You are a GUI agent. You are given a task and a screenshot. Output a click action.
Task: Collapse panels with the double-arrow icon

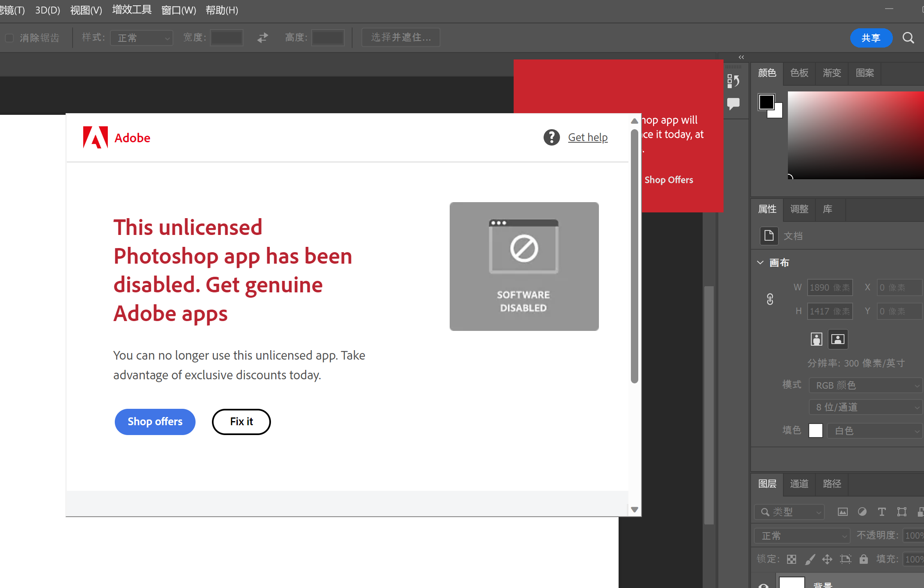point(741,57)
